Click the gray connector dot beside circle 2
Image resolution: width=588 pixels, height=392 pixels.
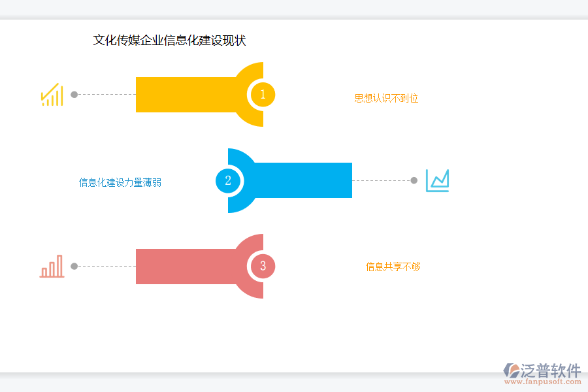[x=413, y=180]
